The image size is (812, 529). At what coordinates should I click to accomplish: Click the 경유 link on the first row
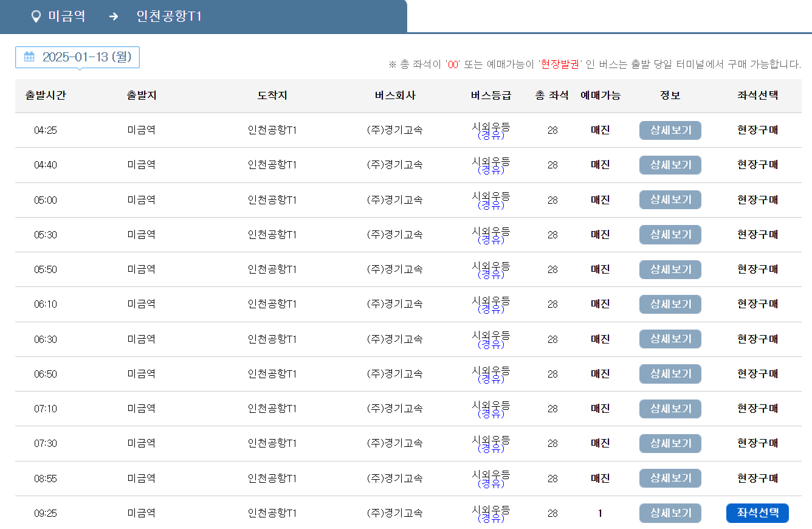tap(490, 135)
